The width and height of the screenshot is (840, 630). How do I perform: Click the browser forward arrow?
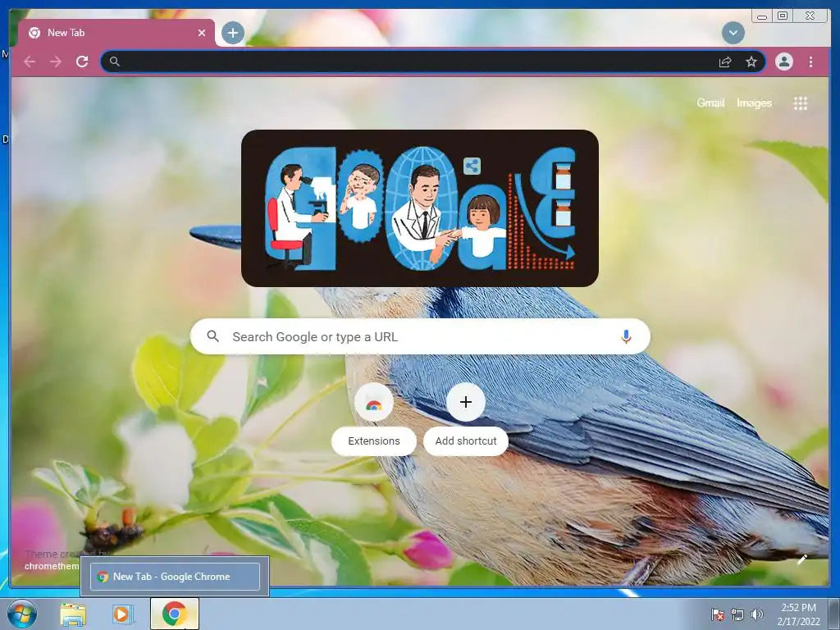click(x=56, y=62)
